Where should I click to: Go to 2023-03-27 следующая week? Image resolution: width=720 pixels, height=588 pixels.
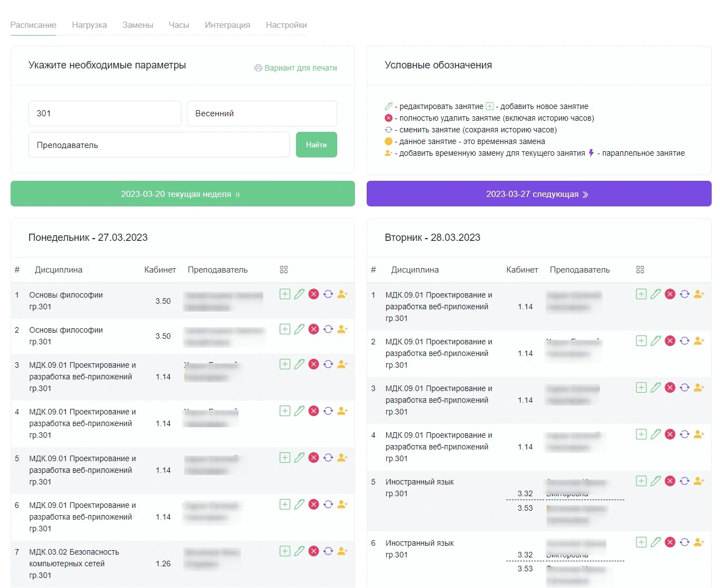click(x=539, y=194)
